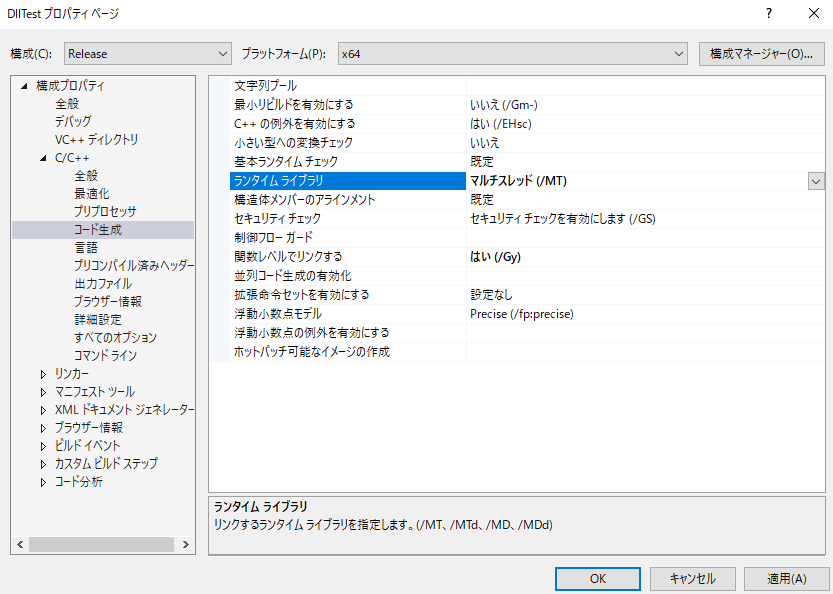Screen dimensions: 833x594
Task: Click the OK button
Action: (598, 579)
